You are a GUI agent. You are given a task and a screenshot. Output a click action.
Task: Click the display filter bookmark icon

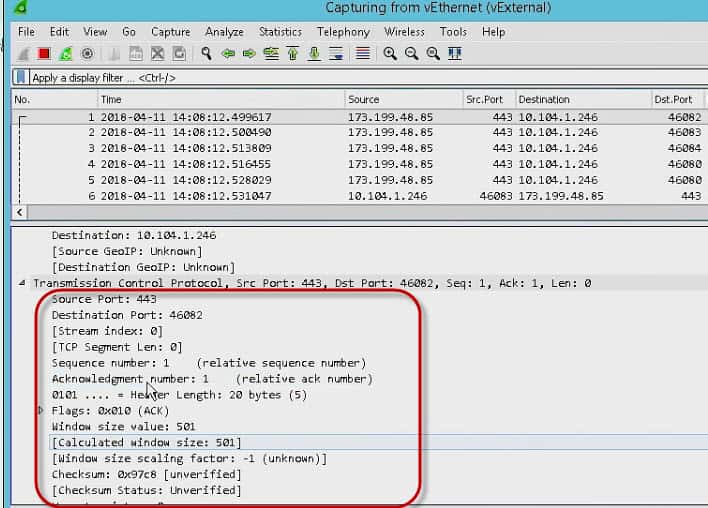click(x=20, y=77)
